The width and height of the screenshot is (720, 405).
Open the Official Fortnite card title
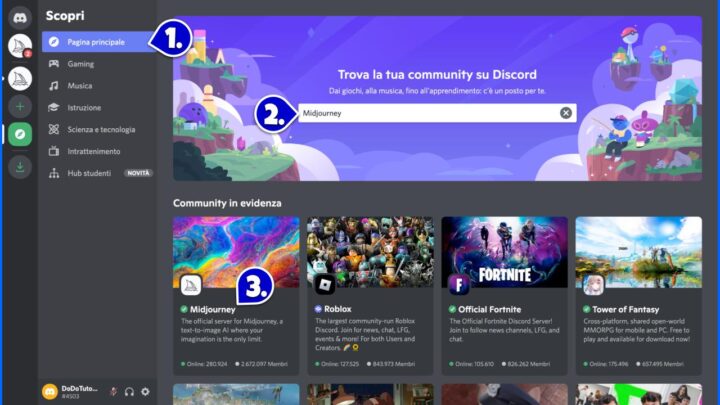(x=489, y=309)
